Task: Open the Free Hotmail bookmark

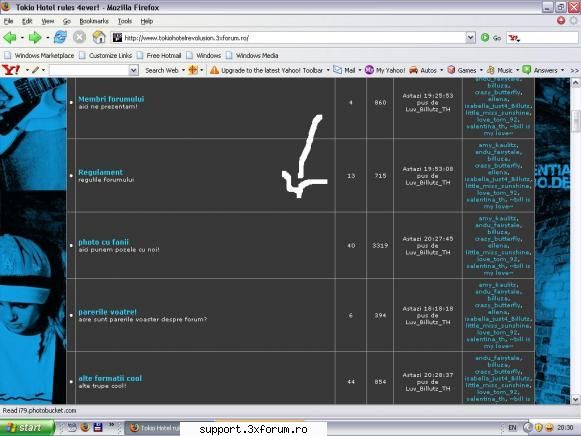Action: coord(159,56)
